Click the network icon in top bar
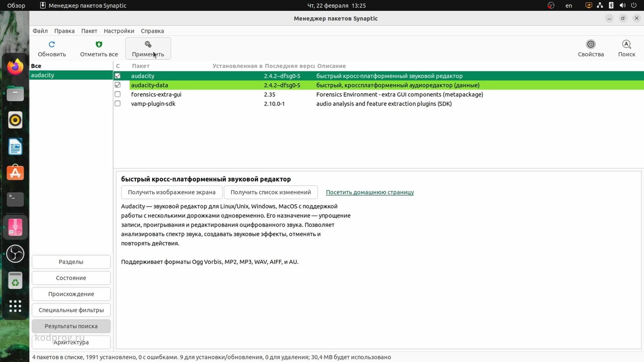This screenshot has height=362, width=644. pos(600,5)
